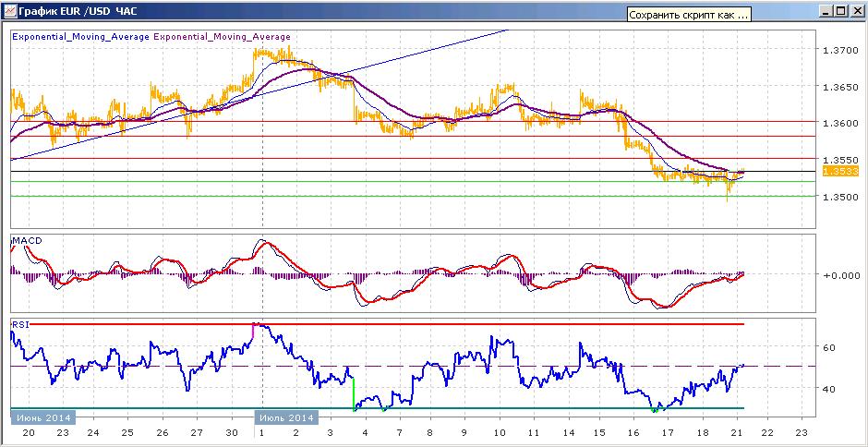Click the 'Июнь 2014' month marker
Image resolution: width=868 pixels, height=447 pixels.
coord(42,417)
